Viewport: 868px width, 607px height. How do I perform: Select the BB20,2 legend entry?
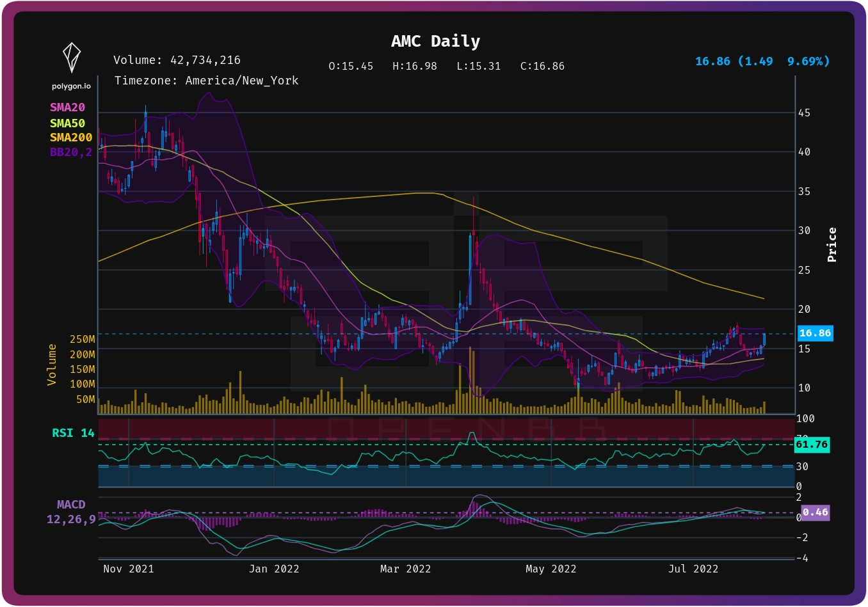pyautogui.click(x=71, y=152)
